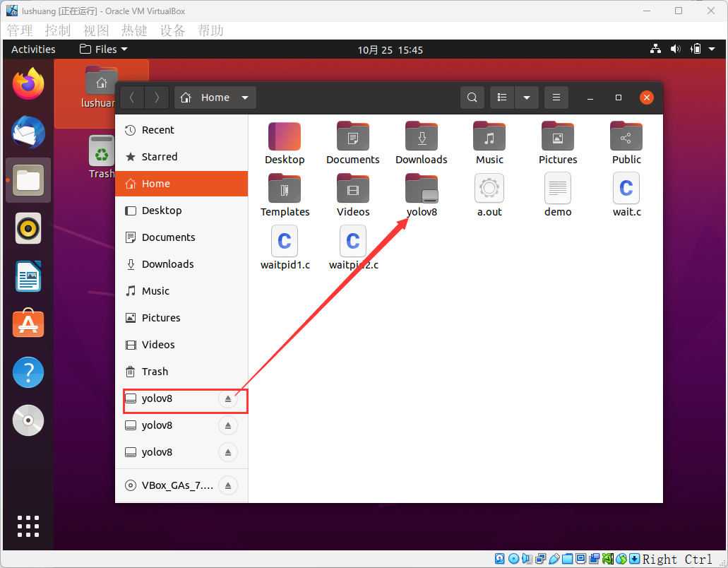Go to Desktop in the sidebar
Image resolution: width=728 pixels, height=568 pixels.
[x=181, y=211]
